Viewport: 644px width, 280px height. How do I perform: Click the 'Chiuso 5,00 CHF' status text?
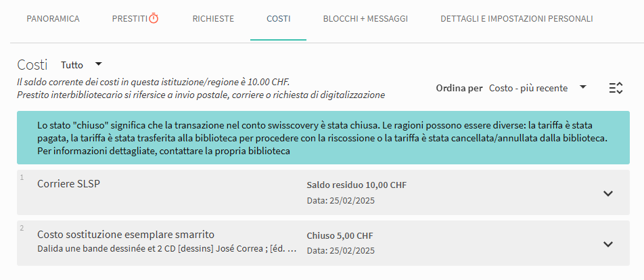click(340, 236)
